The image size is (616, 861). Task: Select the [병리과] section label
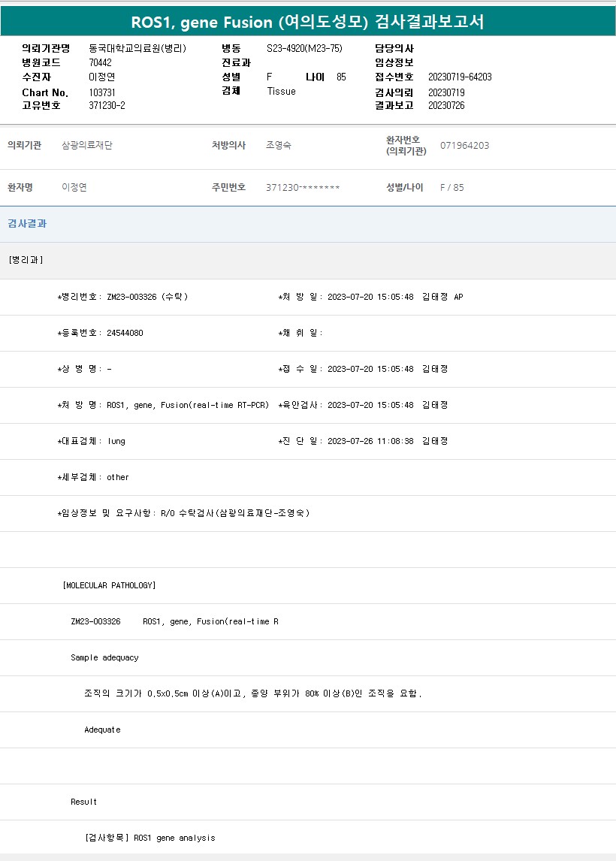[26, 260]
